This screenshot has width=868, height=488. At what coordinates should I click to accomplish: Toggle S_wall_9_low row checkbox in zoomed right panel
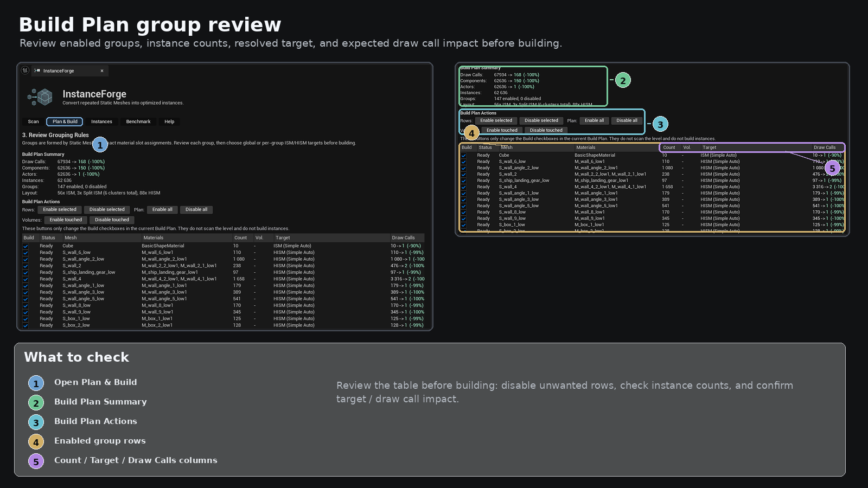click(x=464, y=219)
